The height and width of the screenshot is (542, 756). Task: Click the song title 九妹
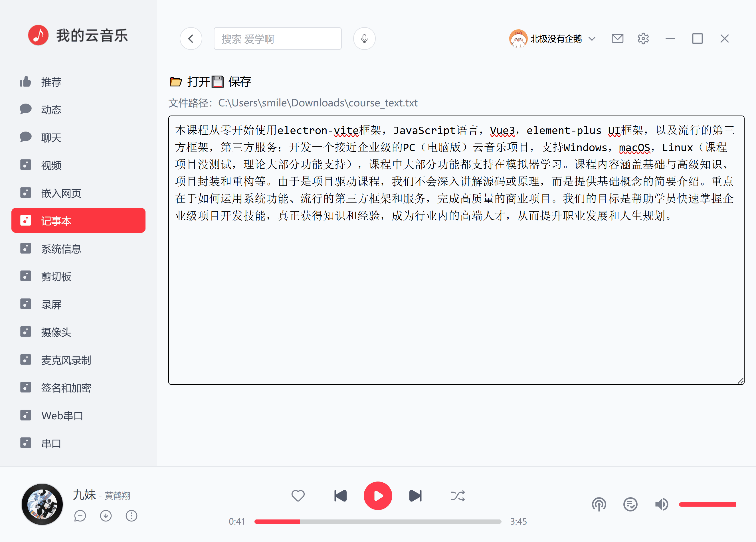tap(84, 495)
